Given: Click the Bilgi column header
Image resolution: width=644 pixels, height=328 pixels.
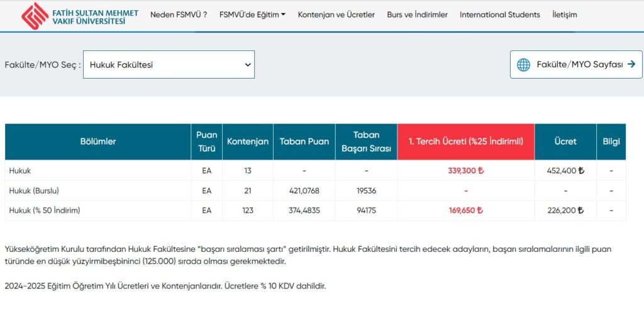Looking at the screenshot, I should click(x=611, y=142).
